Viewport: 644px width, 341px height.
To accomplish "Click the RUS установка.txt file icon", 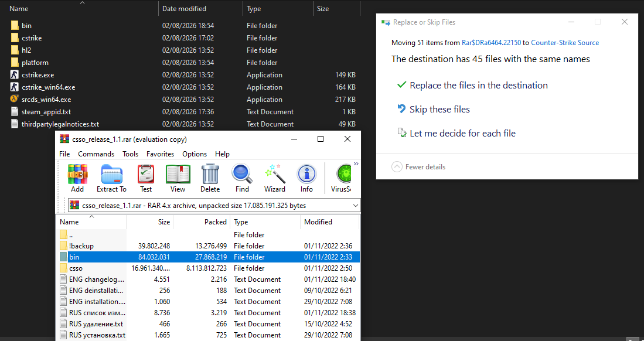I will 63,335.
